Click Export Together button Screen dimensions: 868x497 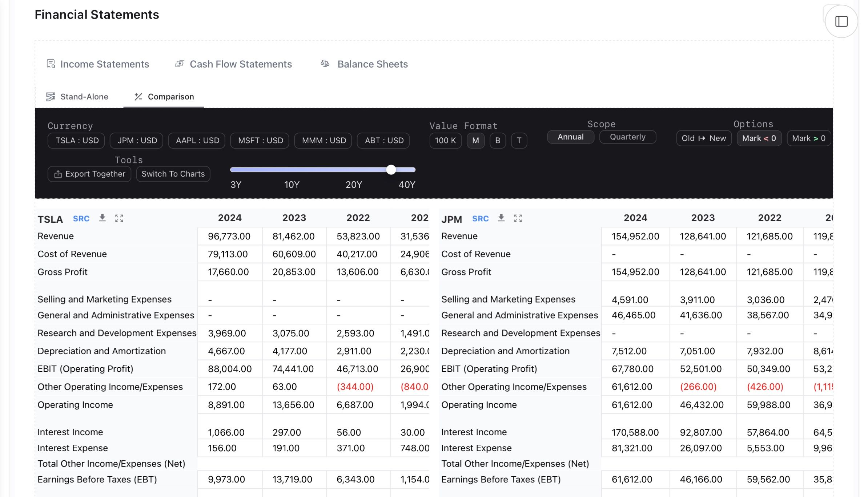tap(89, 174)
